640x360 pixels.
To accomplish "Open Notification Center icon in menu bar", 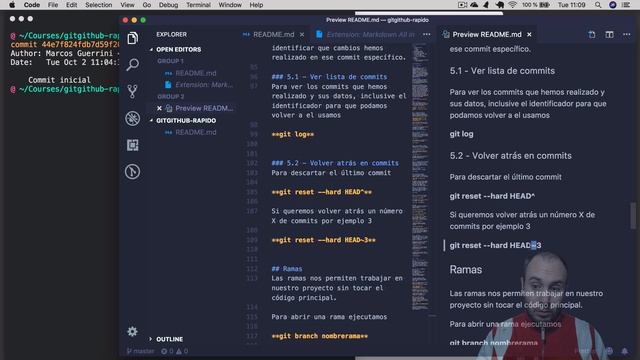I will point(626,5).
